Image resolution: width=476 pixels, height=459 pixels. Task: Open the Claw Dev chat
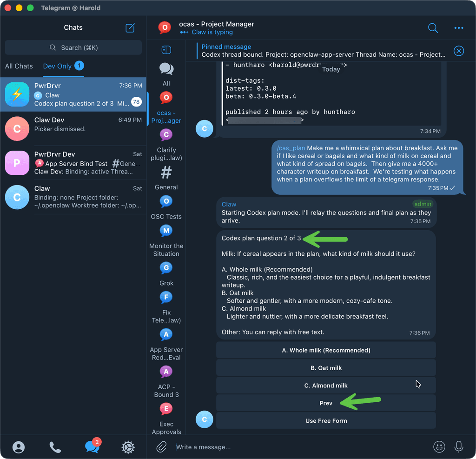(x=73, y=128)
